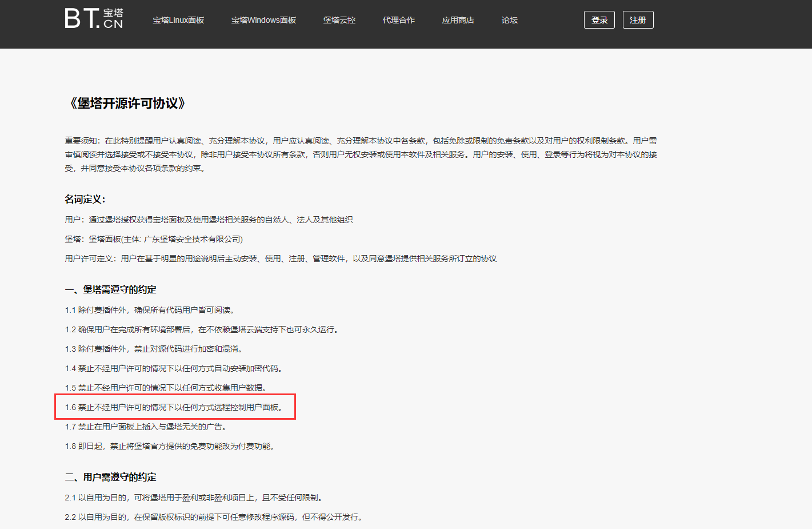812x529 pixels.
Task: Click the 名词定义 heading
Action: coord(85,199)
